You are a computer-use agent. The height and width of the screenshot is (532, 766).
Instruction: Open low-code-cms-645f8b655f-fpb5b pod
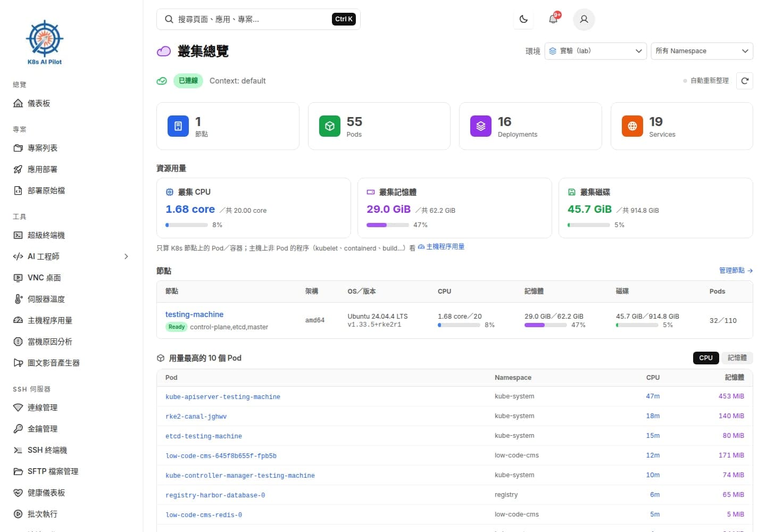(221, 456)
